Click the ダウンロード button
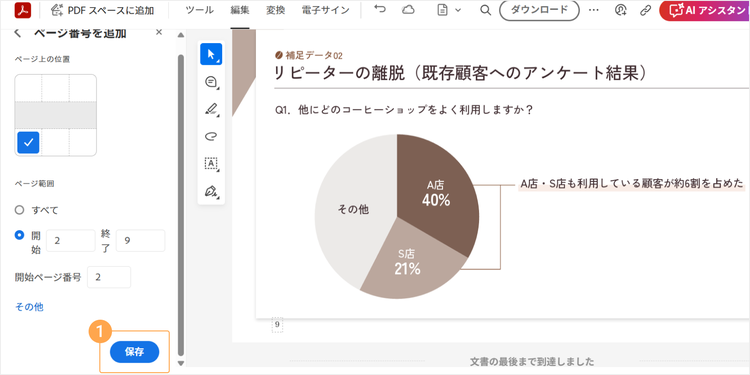750x375 pixels. 540,10
